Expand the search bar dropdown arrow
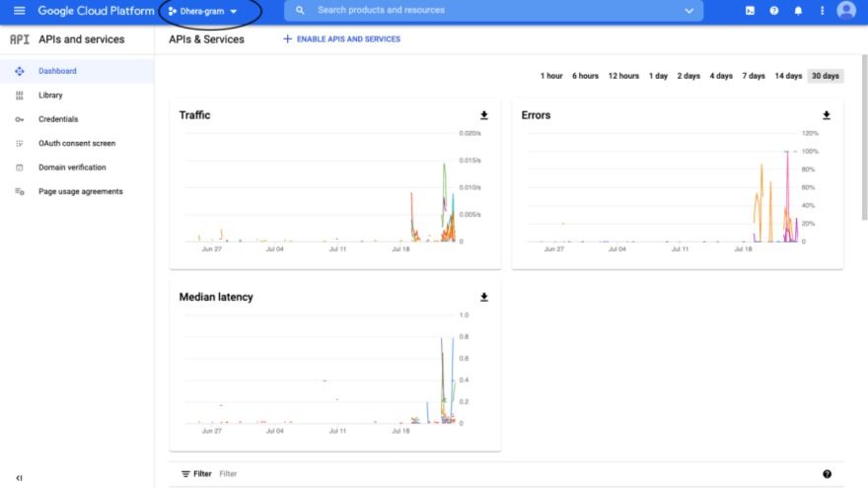The image size is (868, 488). click(x=689, y=11)
